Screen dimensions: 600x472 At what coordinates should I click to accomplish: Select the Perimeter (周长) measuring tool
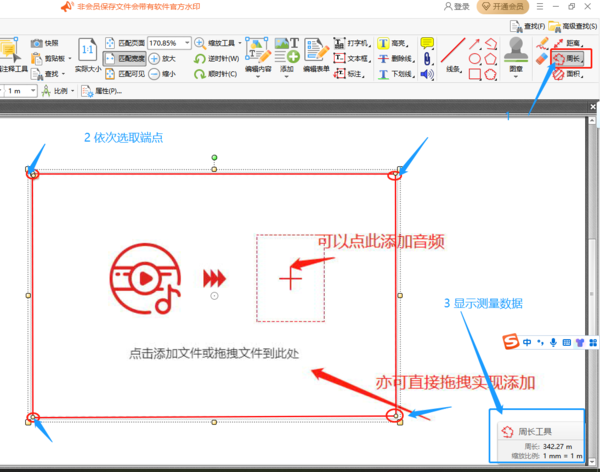[x=569, y=59]
